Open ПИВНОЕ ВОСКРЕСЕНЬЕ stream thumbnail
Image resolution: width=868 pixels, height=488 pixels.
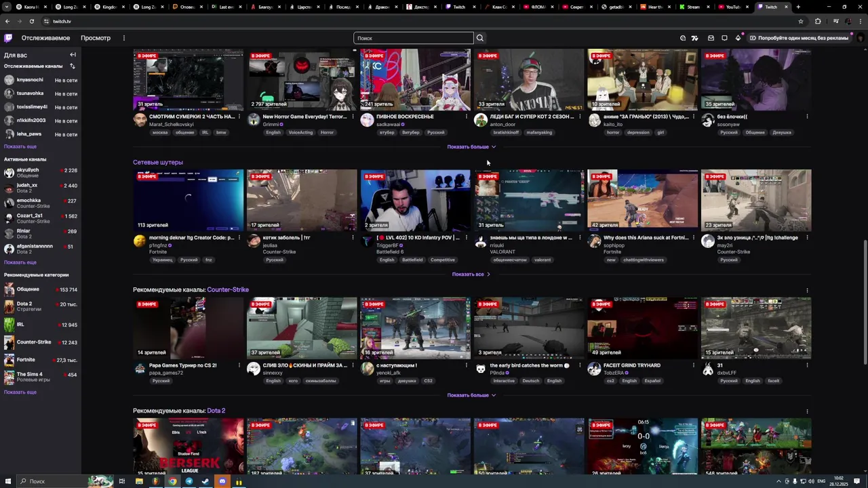point(415,79)
